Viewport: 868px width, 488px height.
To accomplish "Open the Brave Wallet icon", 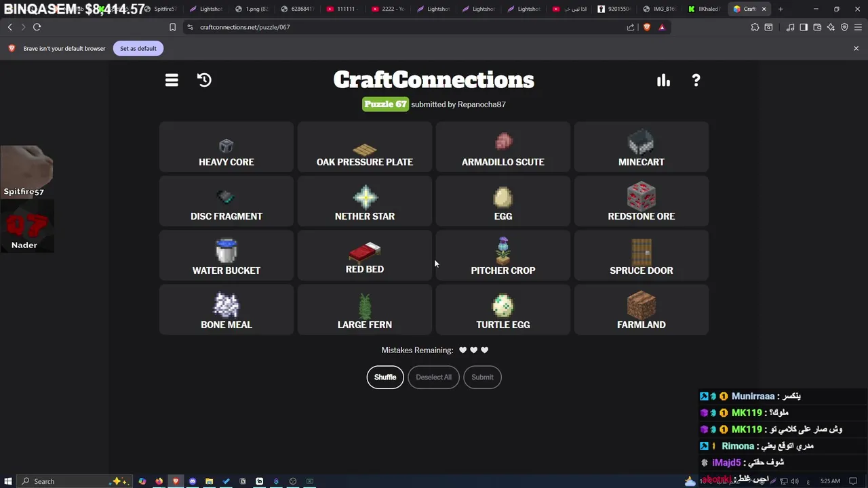I will click(x=817, y=27).
